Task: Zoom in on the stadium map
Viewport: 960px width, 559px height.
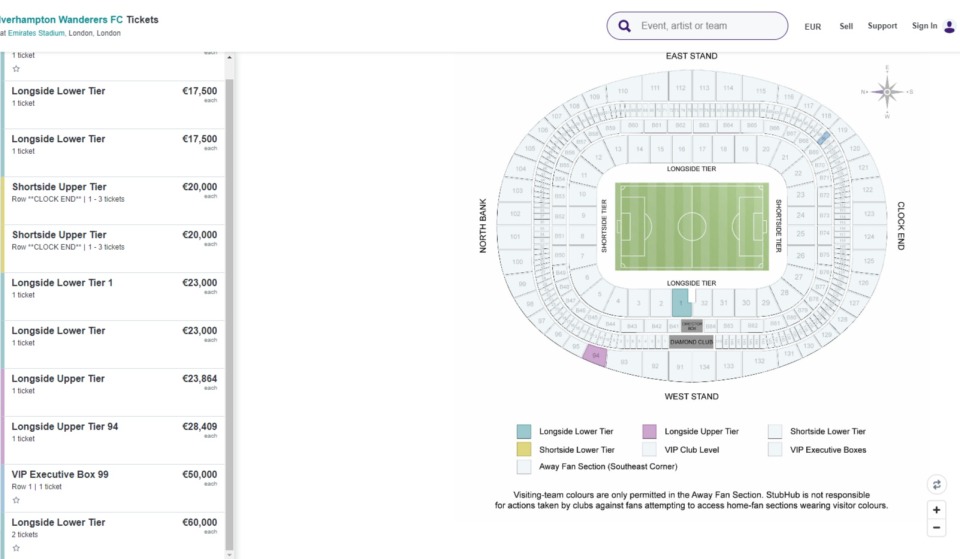Action: tap(936, 510)
